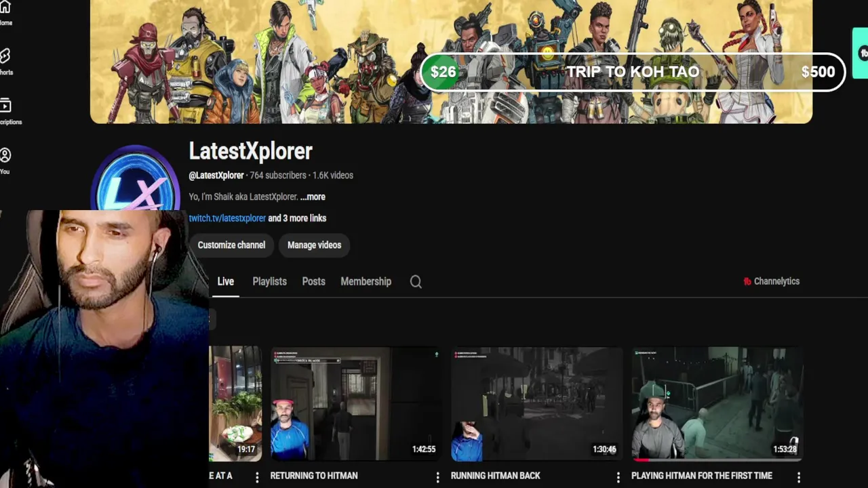Switch to the Posts tab
This screenshot has height=488, width=868.
coord(313,281)
